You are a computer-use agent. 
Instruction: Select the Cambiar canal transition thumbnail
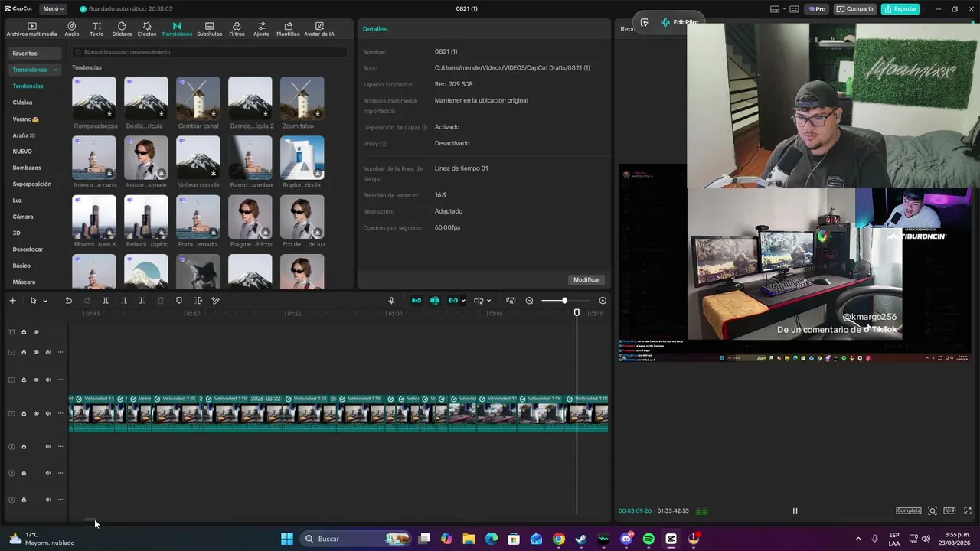[x=198, y=98]
